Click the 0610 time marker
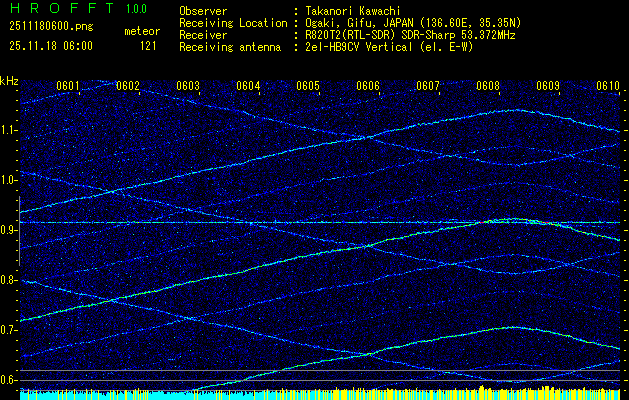This screenshot has width=629, height=400. (x=608, y=85)
